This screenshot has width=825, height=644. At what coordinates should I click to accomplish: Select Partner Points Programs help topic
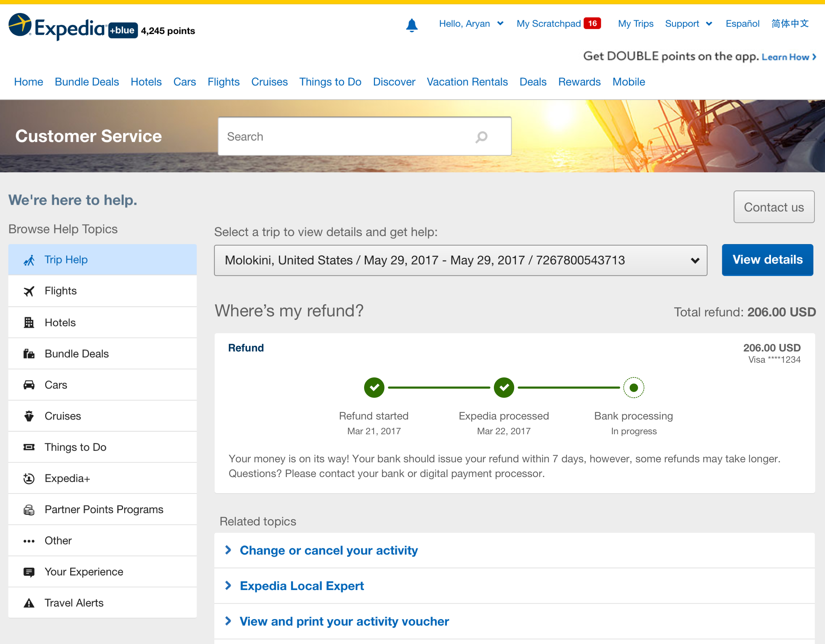tap(102, 510)
